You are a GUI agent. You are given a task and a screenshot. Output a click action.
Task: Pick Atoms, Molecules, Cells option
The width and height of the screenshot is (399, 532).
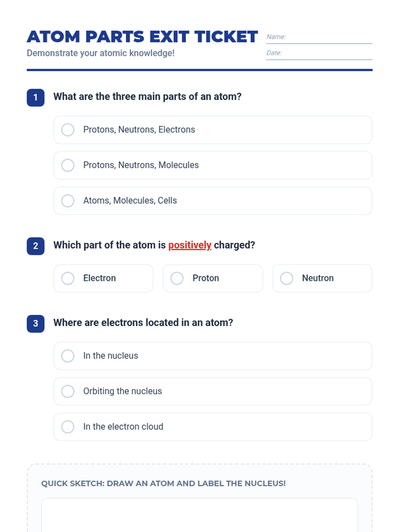pos(68,200)
